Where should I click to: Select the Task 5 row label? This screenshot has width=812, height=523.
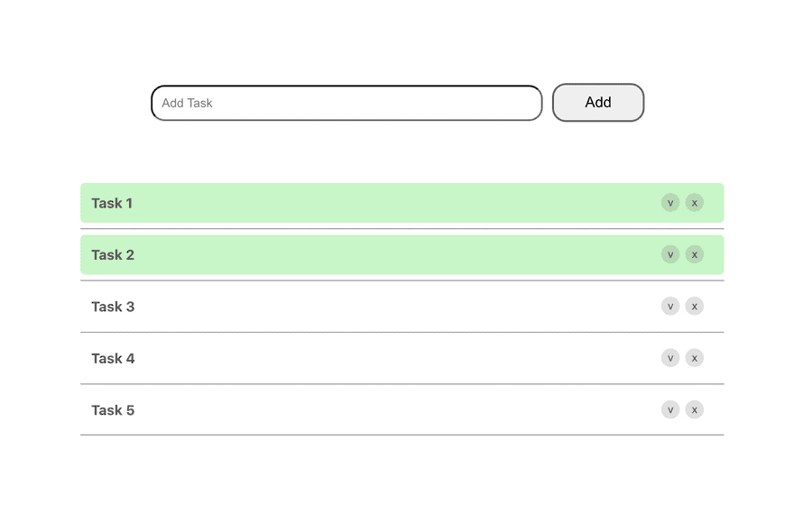(x=113, y=410)
